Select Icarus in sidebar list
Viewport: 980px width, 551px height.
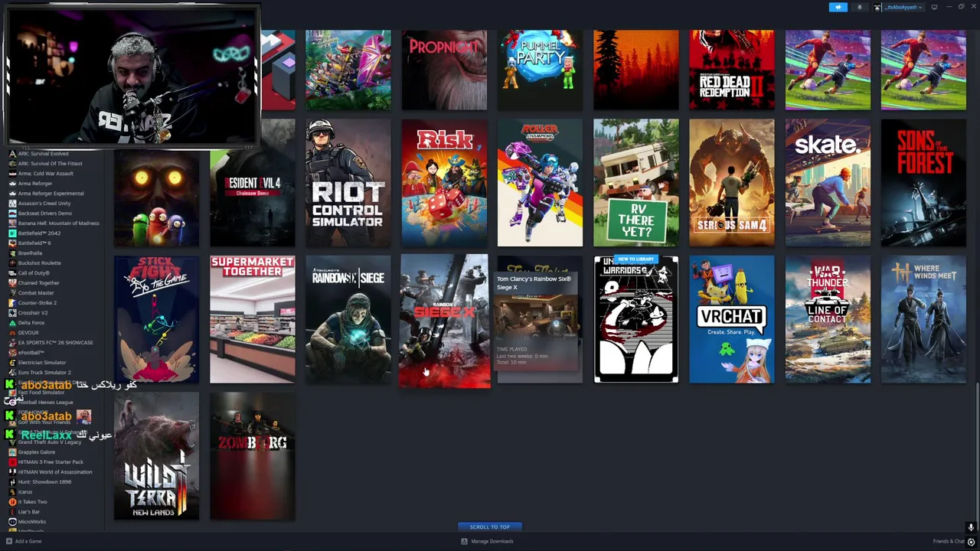[x=25, y=492]
